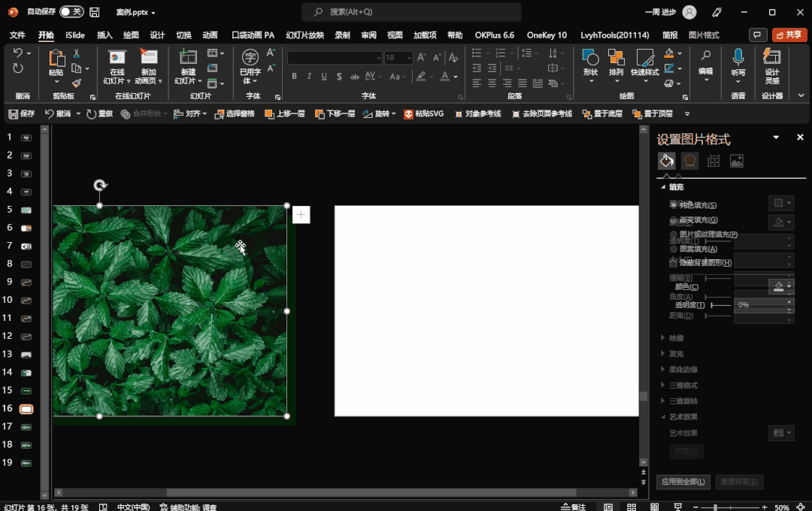Open the File (文件) menu

click(17, 35)
